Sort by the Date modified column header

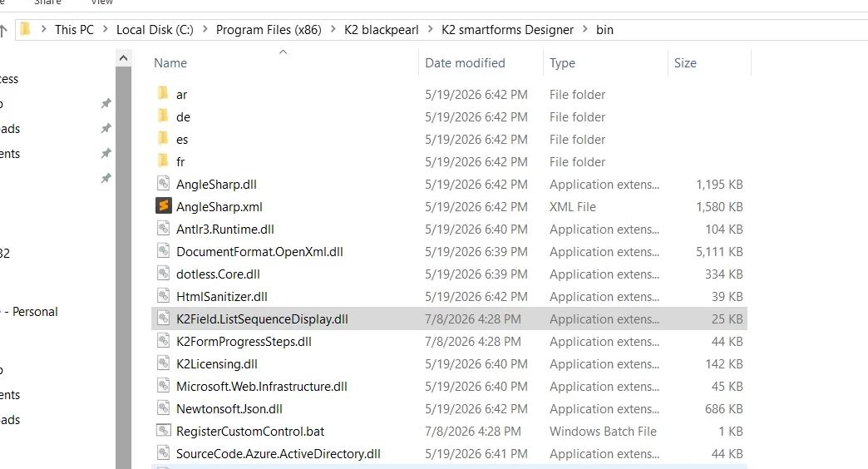coord(465,63)
